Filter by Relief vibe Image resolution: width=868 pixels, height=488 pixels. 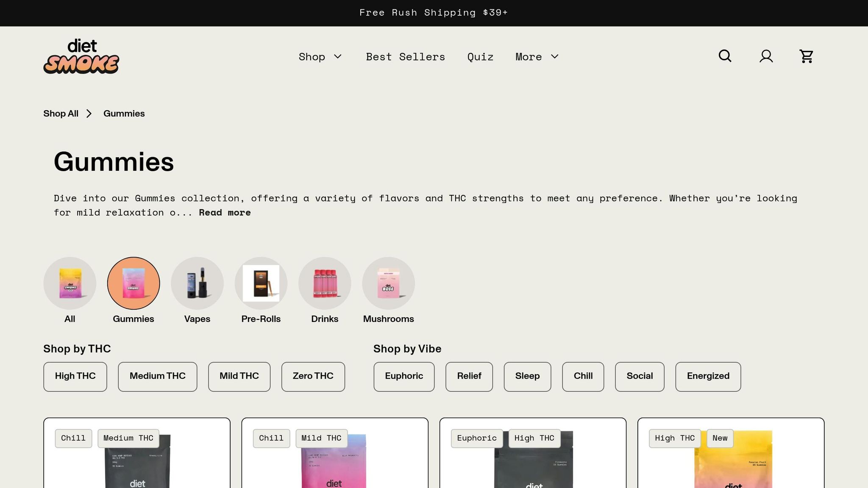click(469, 377)
